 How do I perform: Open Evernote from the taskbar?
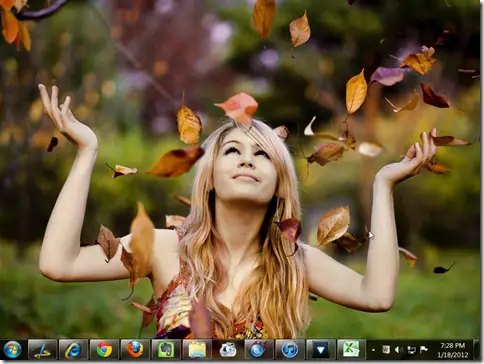click(166, 350)
